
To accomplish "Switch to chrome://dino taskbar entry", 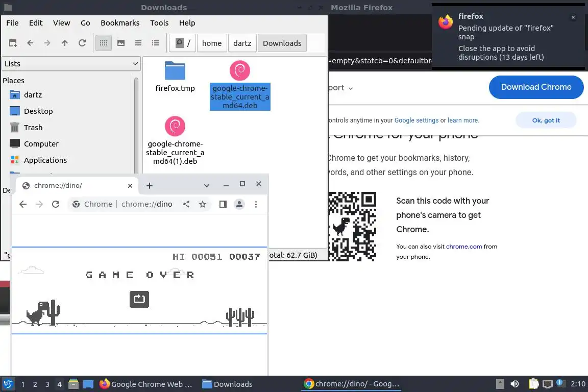I will click(351, 384).
